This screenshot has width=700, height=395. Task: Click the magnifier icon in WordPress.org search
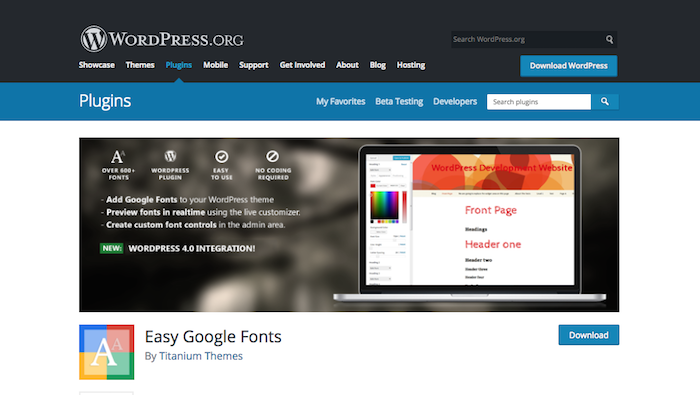click(x=609, y=39)
